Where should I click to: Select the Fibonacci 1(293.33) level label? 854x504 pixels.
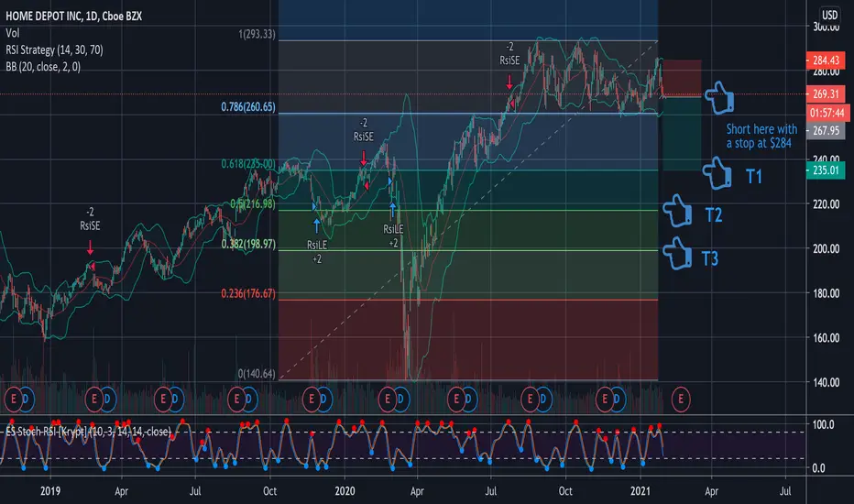tap(257, 34)
